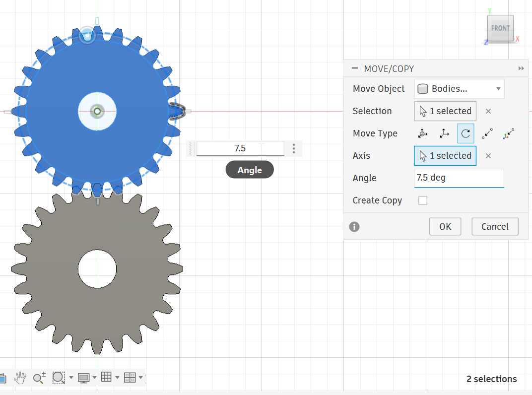Click the grip handle left of angle box

tap(191, 149)
